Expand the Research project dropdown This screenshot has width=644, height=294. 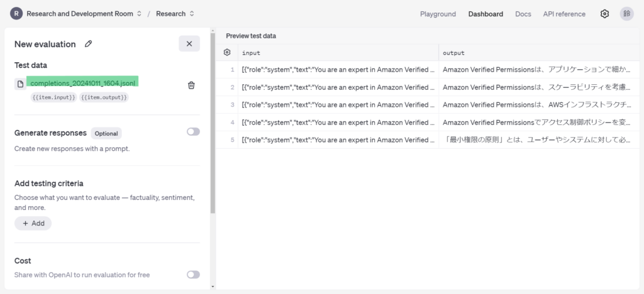pyautogui.click(x=175, y=14)
